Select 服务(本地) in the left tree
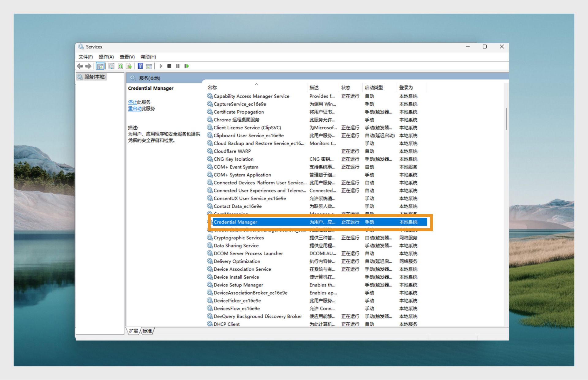 (95, 77)
